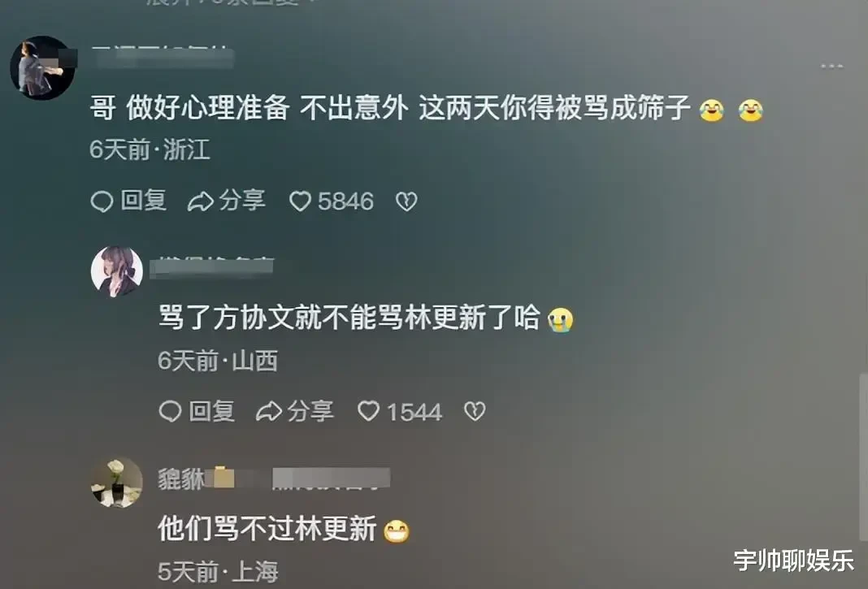This screenshot has height=589, width=868.
Task: Select the comment 骂了方协文就不能骂林更新了哈
Action: coord(349,318)
